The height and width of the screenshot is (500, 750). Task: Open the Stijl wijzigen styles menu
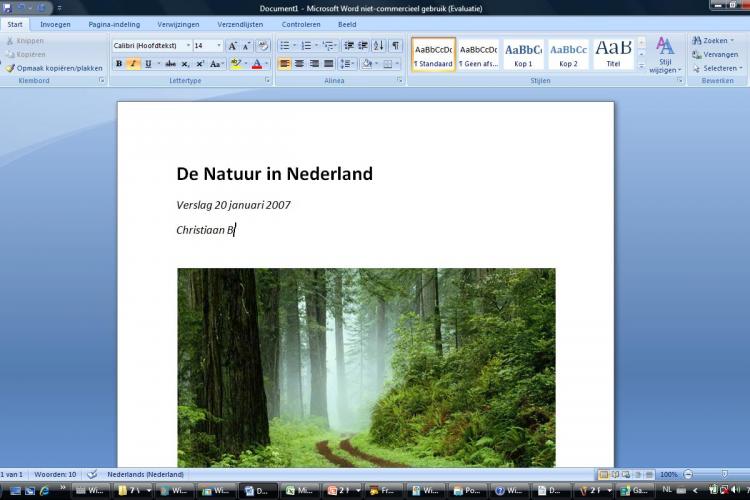(665, 55)
